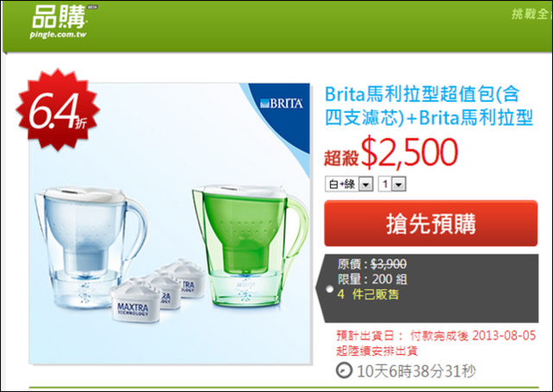
Task: Click the arrow of the color dropdown
Action: (365, 184)
